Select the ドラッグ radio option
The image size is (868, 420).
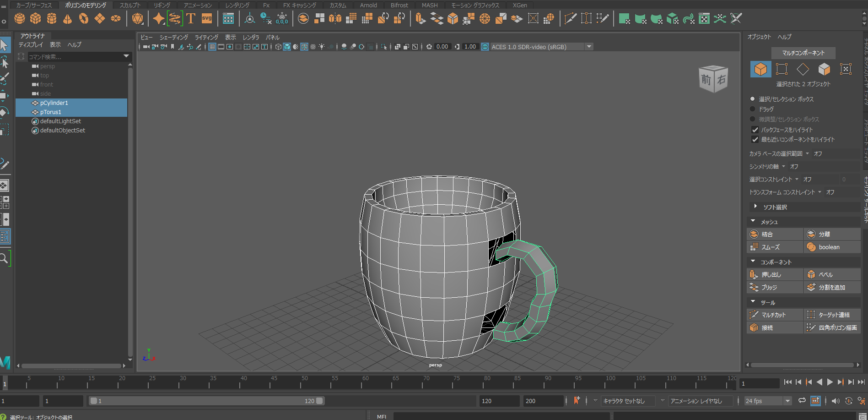[753, 109]
